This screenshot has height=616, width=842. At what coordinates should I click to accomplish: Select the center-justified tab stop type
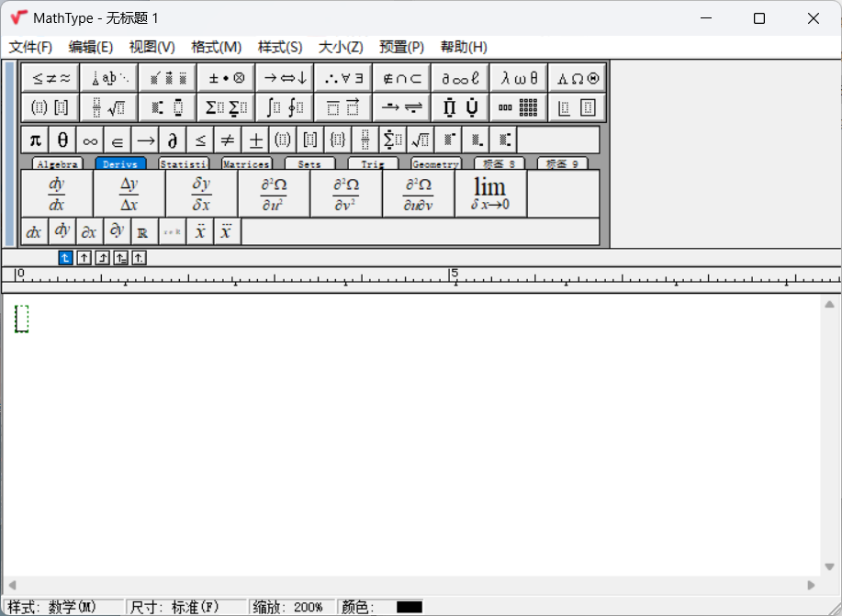(x=84, y=258)
